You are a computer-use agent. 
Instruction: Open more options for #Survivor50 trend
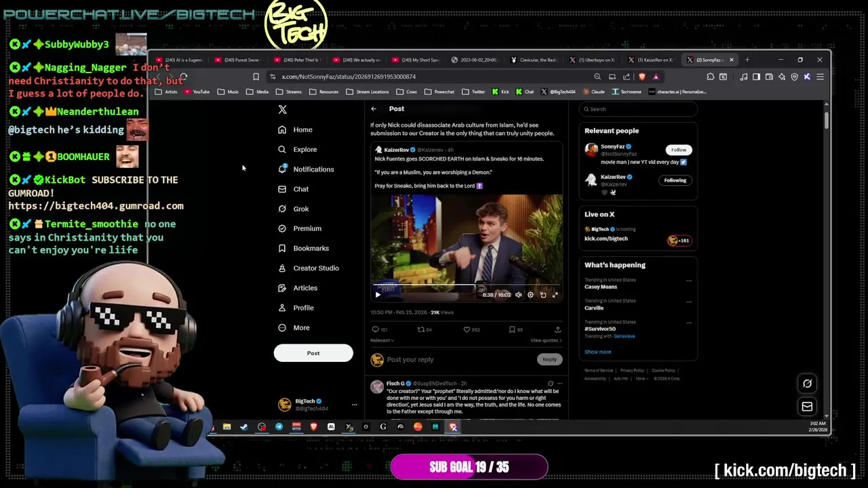coord(689,323)
